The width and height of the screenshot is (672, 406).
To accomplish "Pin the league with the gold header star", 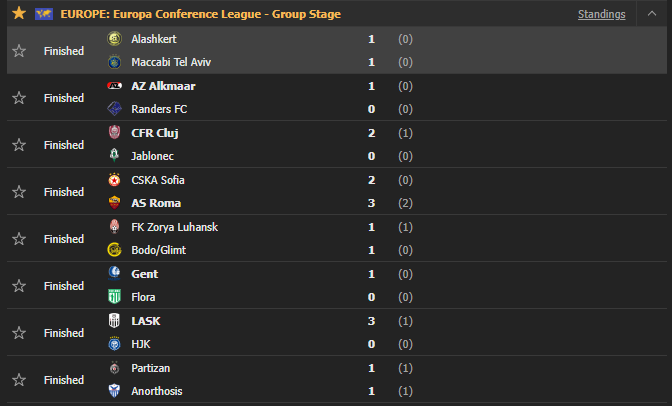I will [x=18, y=14].
